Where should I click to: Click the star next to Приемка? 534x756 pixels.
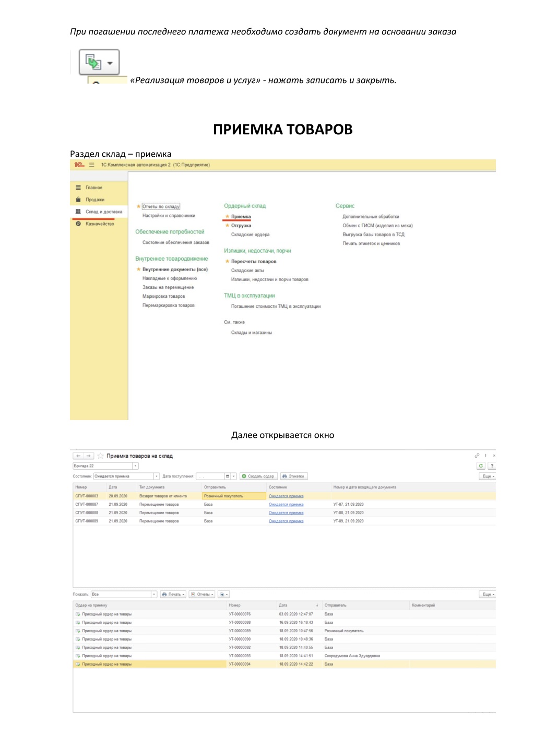tap(227, 216)
